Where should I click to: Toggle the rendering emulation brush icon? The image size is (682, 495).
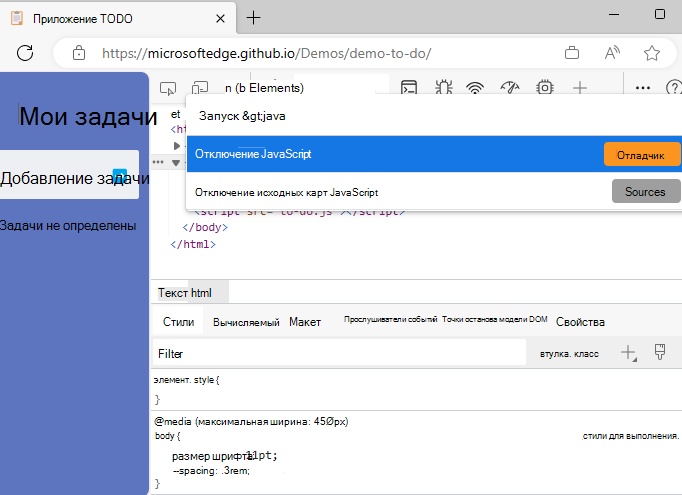pos(660,352)
